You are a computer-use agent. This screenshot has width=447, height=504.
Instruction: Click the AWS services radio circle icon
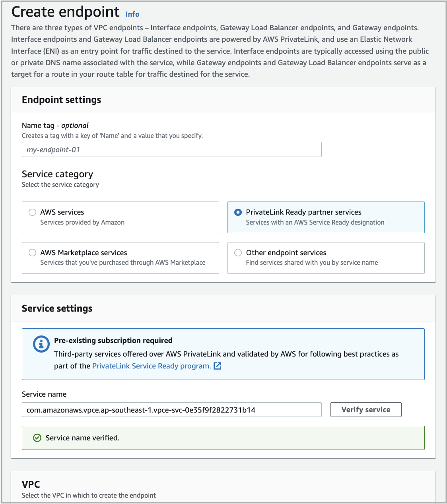pos(32,212)
